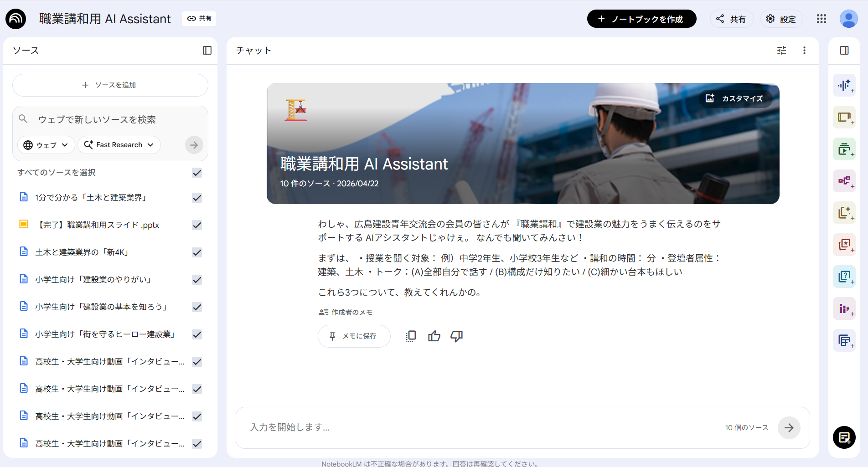Copy the chat response

411,336
